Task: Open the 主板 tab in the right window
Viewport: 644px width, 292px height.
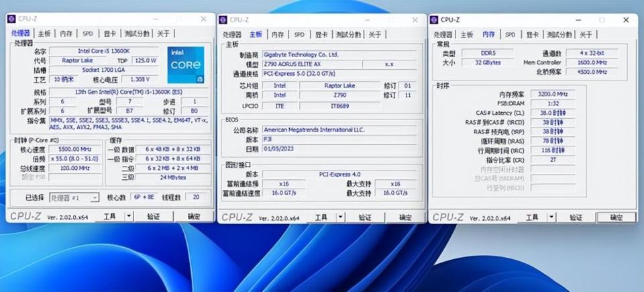Action: point(467,34)
